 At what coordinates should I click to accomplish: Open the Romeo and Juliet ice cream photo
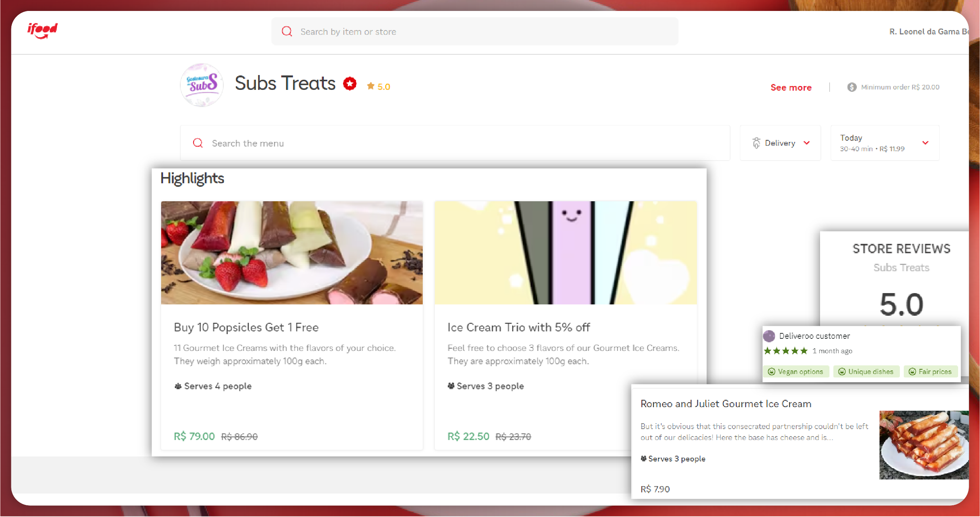pyautogui.click(x=924, y=445)
